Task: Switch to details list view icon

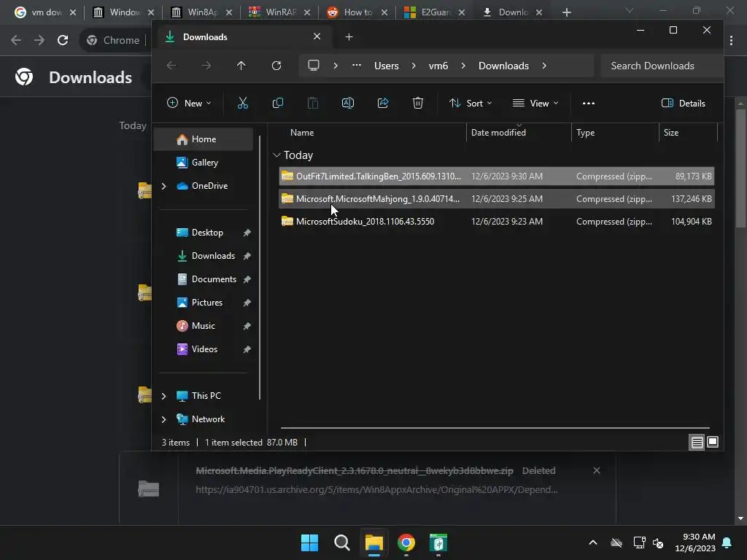Action: pyautogui.click(x=697, y=443)
